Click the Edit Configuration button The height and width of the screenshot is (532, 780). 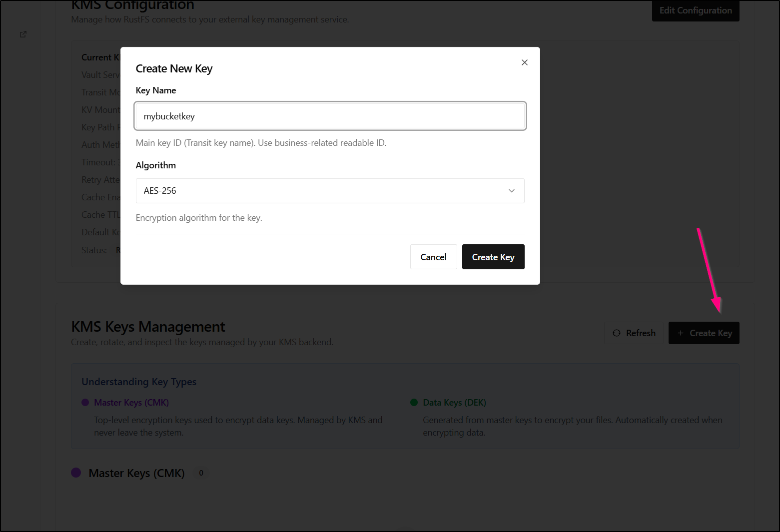(x=695, y=10)
